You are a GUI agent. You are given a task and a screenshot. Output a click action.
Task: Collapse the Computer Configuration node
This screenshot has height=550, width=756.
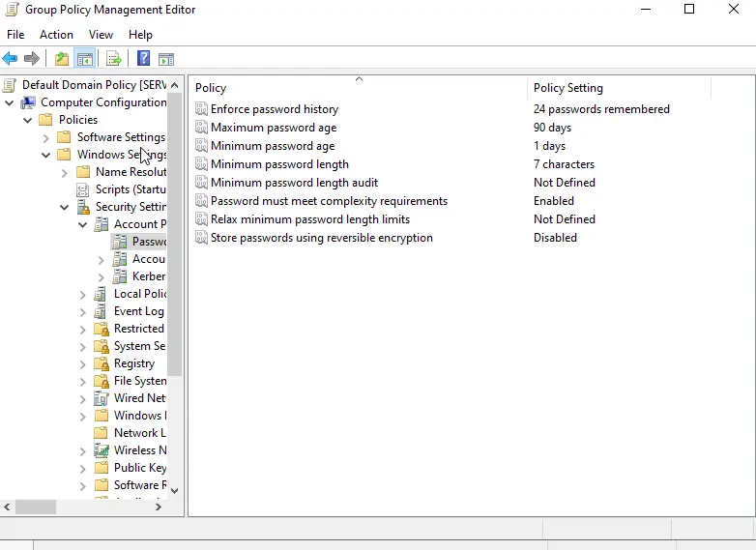(x=10, y=102)
